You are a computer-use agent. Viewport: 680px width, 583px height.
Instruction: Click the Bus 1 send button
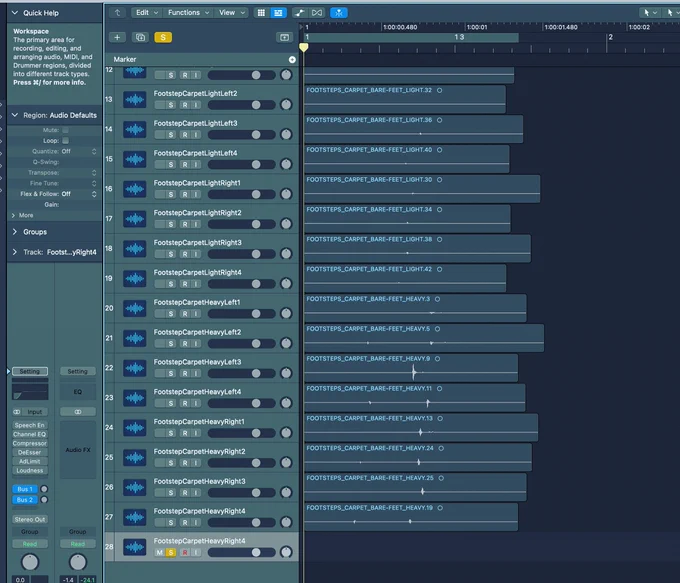pyautogui.click(x=25, y=489)
